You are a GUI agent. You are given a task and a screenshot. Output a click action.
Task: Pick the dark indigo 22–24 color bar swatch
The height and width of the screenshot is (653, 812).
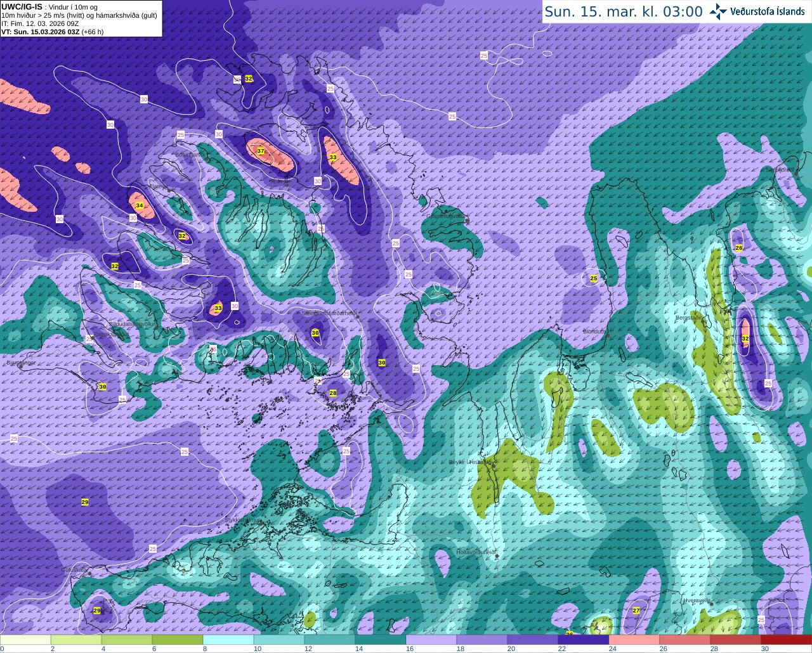tap(584, 640)
